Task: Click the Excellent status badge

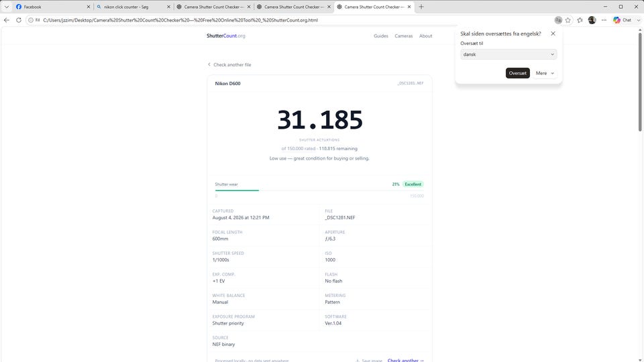Action: pyautogui.click(x=413, y=184)
